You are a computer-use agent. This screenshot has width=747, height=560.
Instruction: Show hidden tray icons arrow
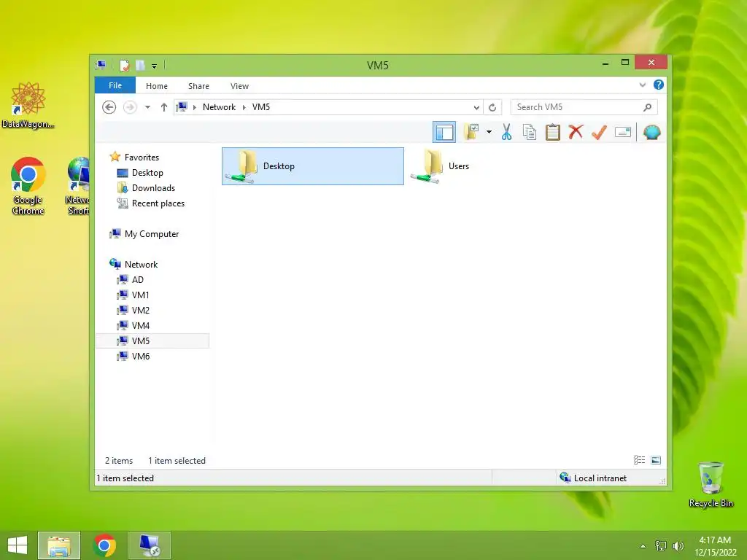click(643, 545)
